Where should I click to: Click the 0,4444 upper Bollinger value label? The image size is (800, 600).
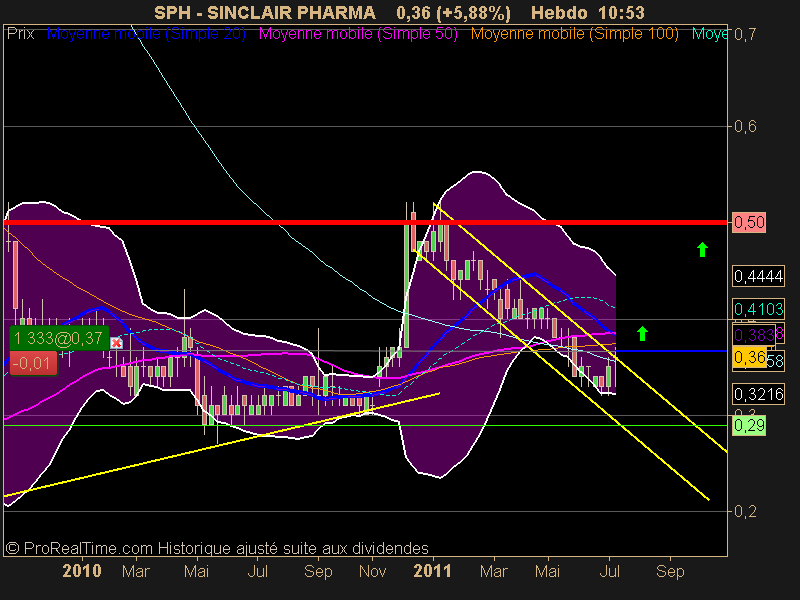click(x=758, y=276)
